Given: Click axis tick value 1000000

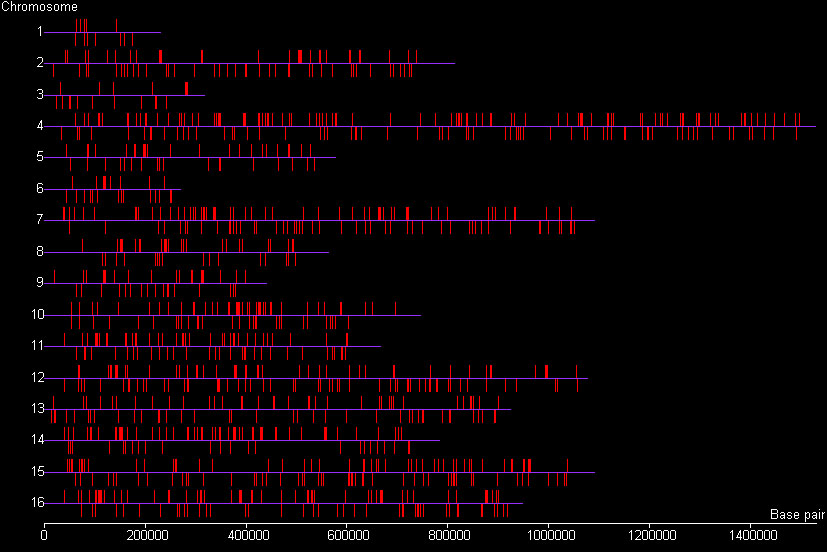Looking at the screenshot, I should click(549, 536).
